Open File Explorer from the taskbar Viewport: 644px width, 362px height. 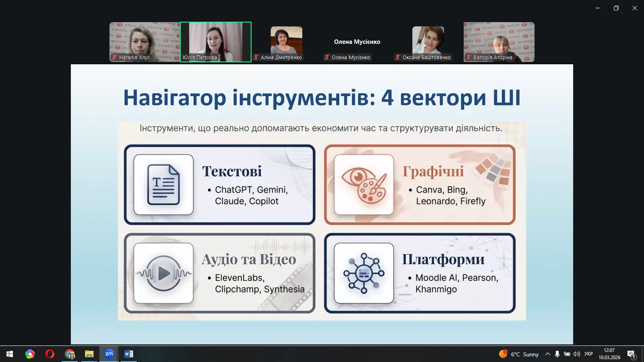tap(89, 354)
